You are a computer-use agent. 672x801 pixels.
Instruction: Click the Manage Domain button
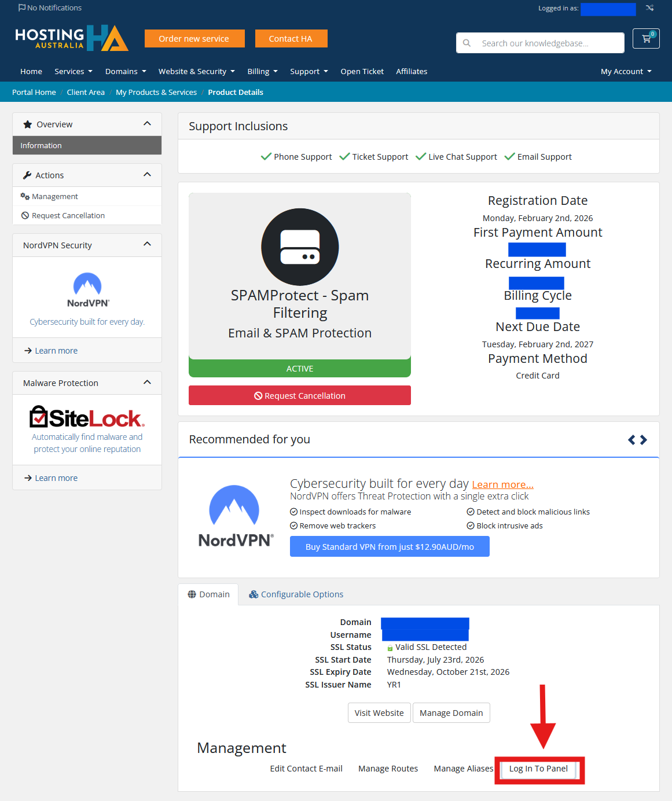451,713
